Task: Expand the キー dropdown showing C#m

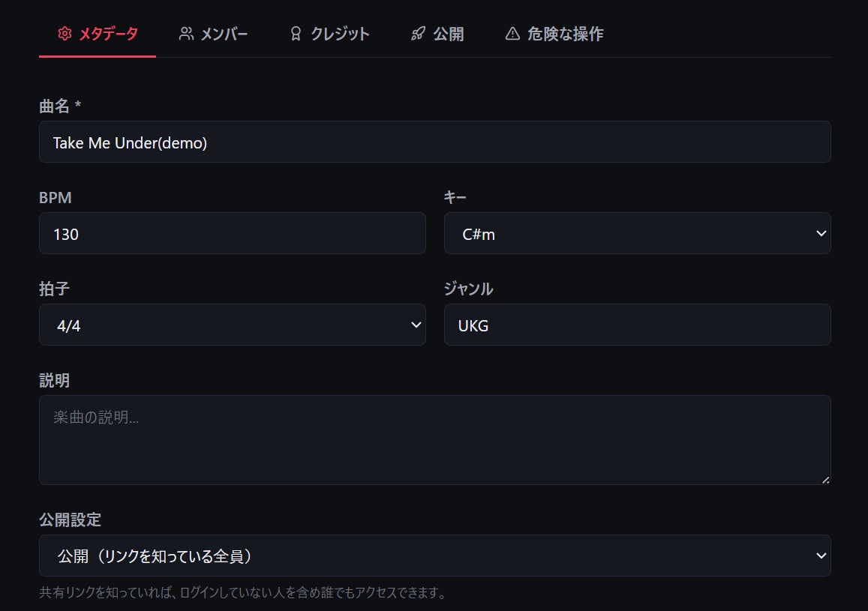Action: click(637, 233)
